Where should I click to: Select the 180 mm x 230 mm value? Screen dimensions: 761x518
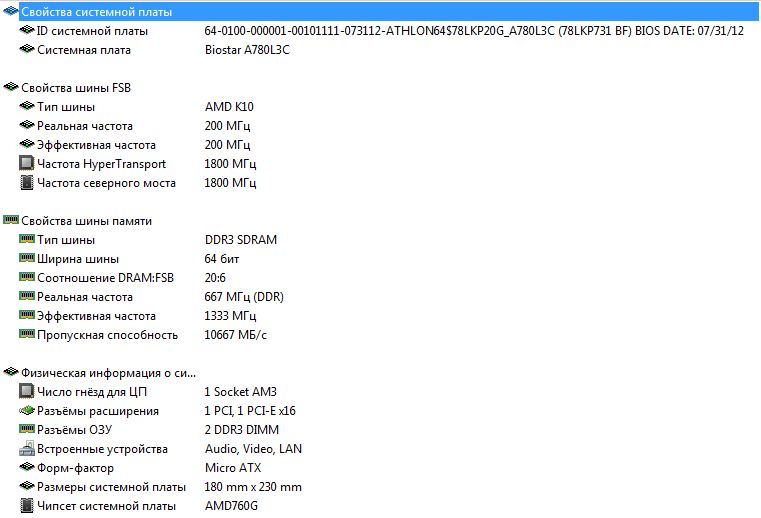click(x=253, y=487)
